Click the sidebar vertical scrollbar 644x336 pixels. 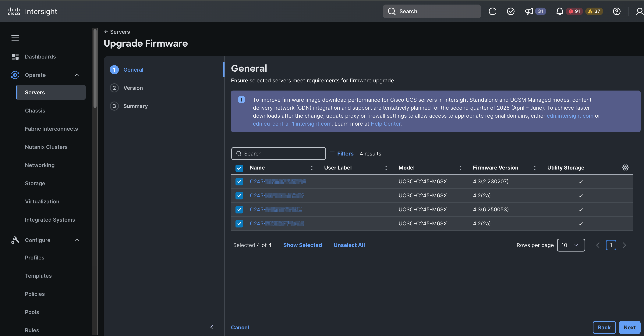click(95, 69)
